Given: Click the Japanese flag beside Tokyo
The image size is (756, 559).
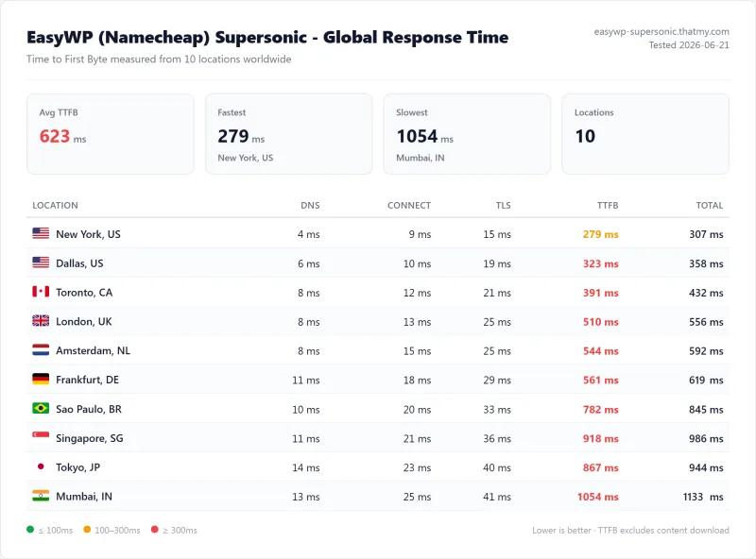Looking at the screenshot, I should pos(41,466).
